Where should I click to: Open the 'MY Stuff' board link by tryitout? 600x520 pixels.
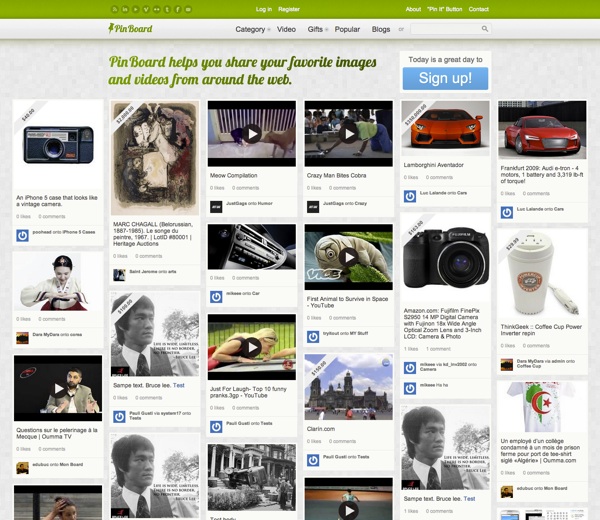tap(359, 333)
